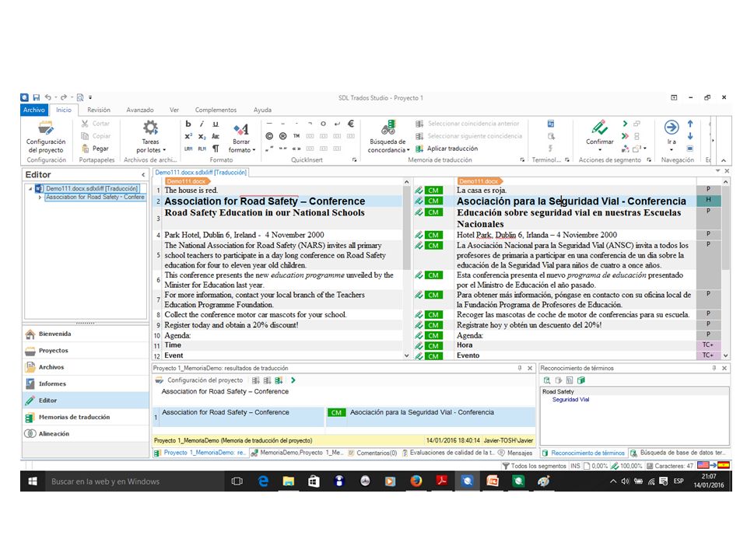The image size is (747, 560).
Task: Insert right-to-left RLM mark
Action: [x=202, y=149]
